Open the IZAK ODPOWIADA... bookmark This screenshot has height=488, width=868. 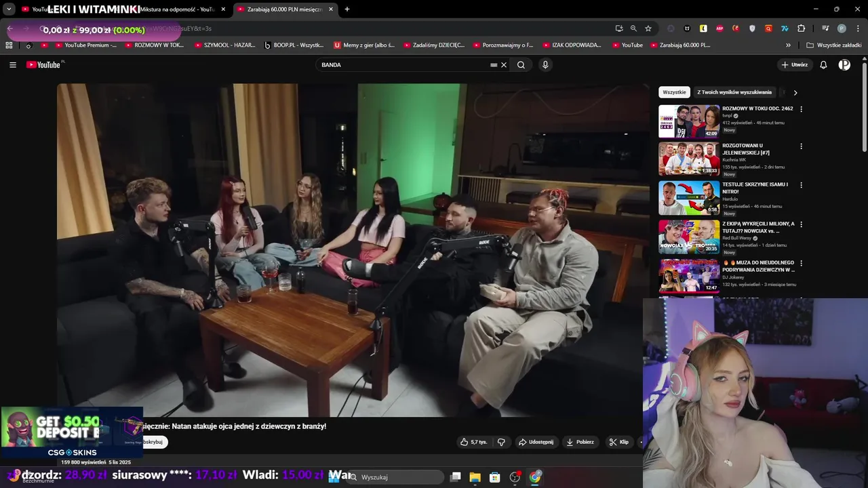point(572,45)
